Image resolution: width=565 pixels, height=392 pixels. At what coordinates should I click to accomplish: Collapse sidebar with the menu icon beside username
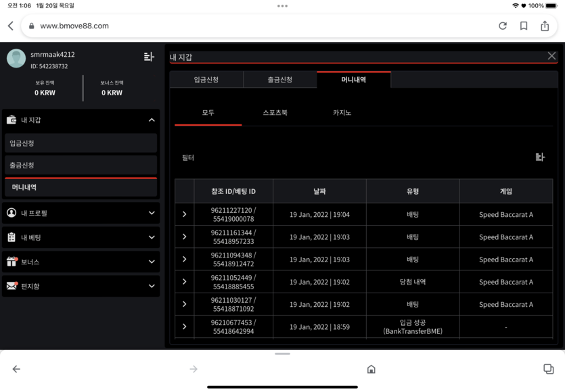pyautogui.click(x=149, y=57)
